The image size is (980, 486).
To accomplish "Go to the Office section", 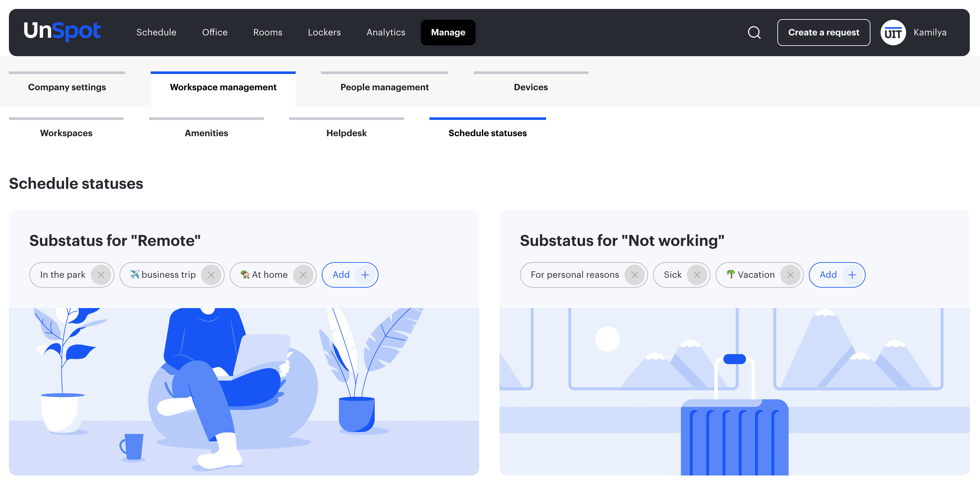I will (x=214, y=33).
